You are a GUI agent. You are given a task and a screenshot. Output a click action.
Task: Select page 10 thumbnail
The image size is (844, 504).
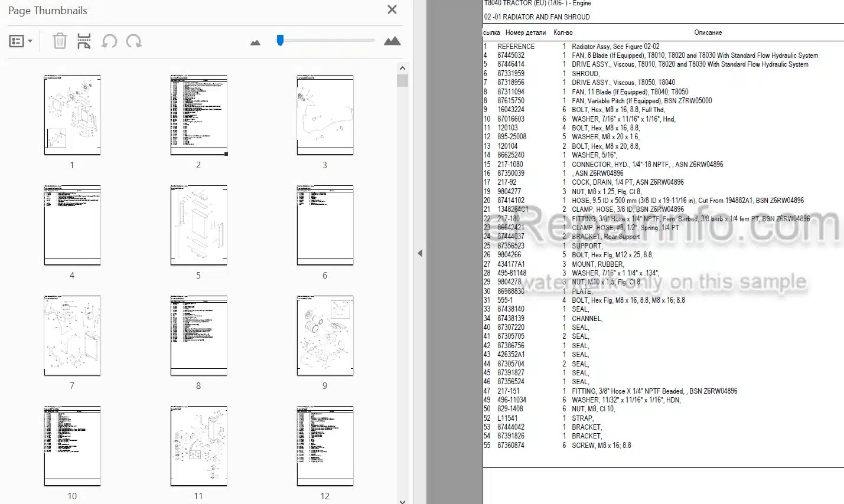pyautogui.click(x=72, y=446)
